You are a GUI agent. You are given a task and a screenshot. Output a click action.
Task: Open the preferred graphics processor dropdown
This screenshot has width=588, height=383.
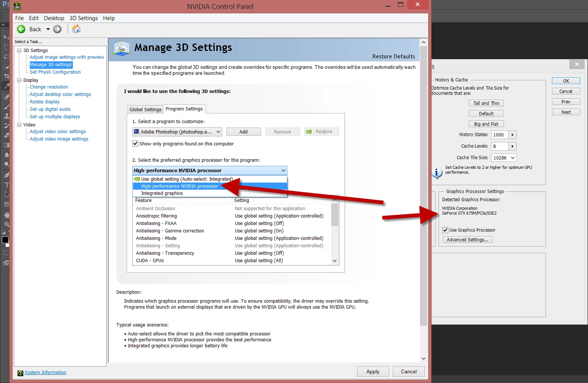[210, 170]
